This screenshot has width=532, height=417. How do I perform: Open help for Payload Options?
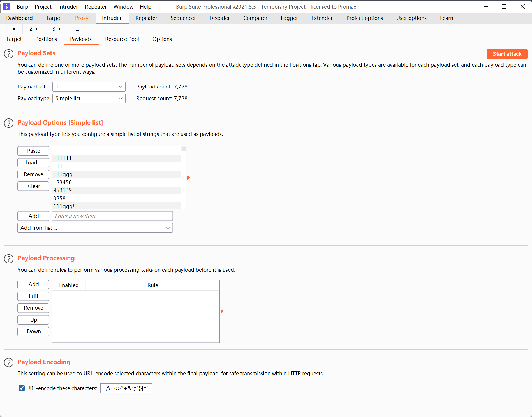click(9, 123)
